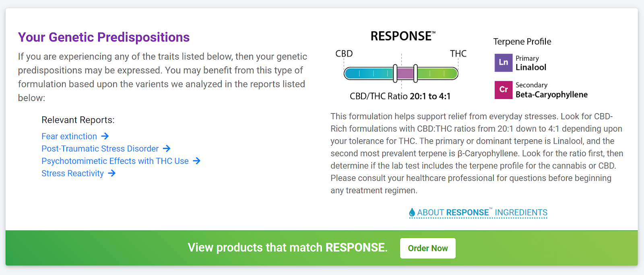Click the green THC section of ratio bar
644x275 pixels.
pyautogui.click(x=438, y=73)
